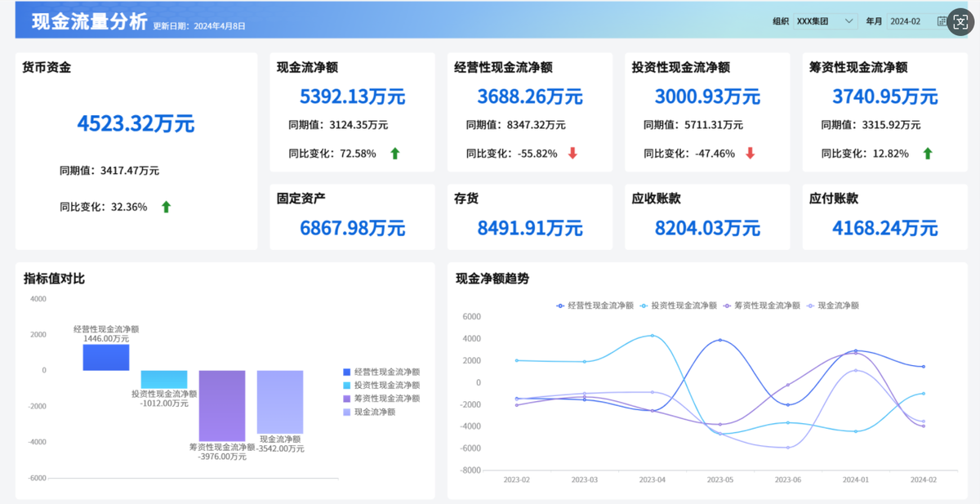Click the 现金流净额 lowest point at 2023-06

(787, 448)
